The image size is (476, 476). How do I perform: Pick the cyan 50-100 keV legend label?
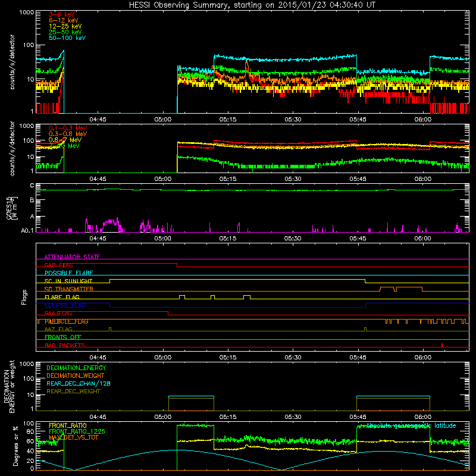click(x=67, y=38)
